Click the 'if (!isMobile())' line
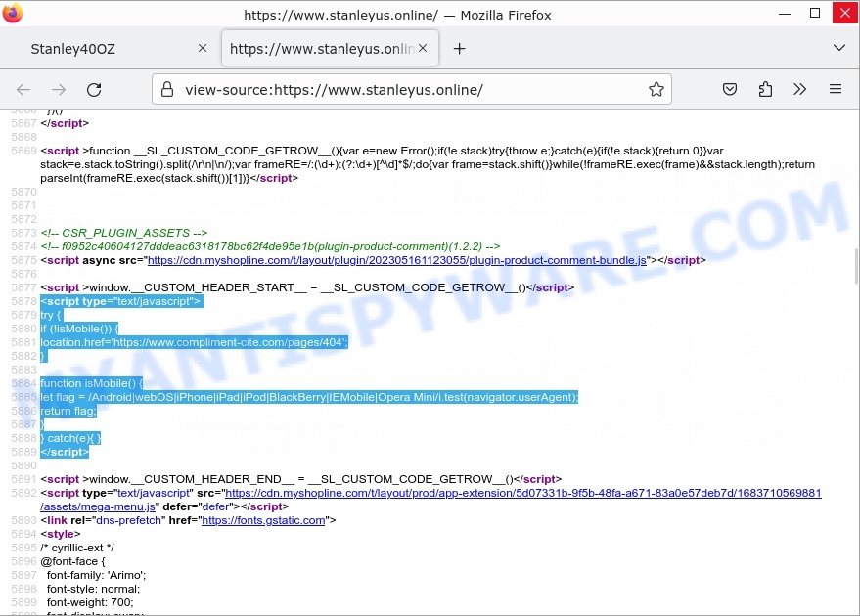The width and height of the screenshot is (860, 616). (x=79, y=329)
